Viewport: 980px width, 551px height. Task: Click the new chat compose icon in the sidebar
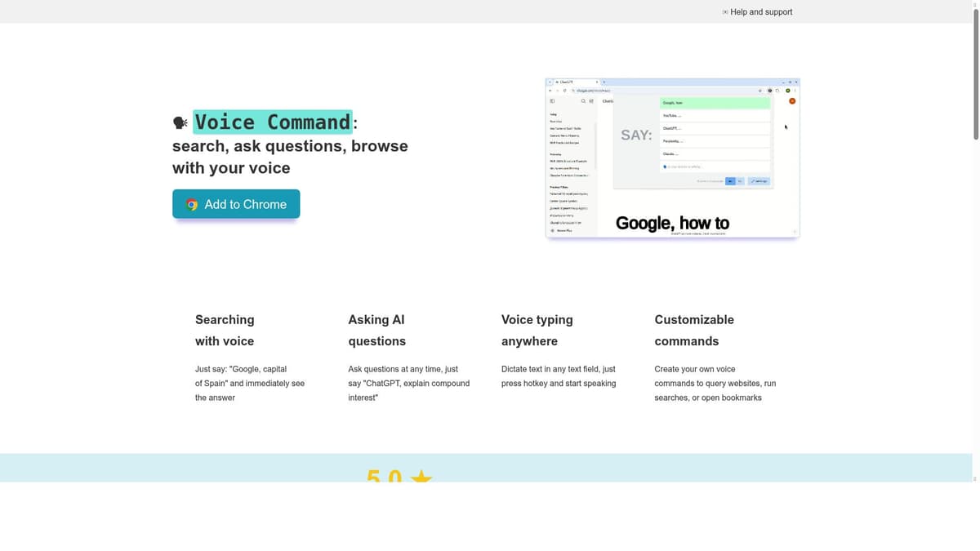[590, 101]
